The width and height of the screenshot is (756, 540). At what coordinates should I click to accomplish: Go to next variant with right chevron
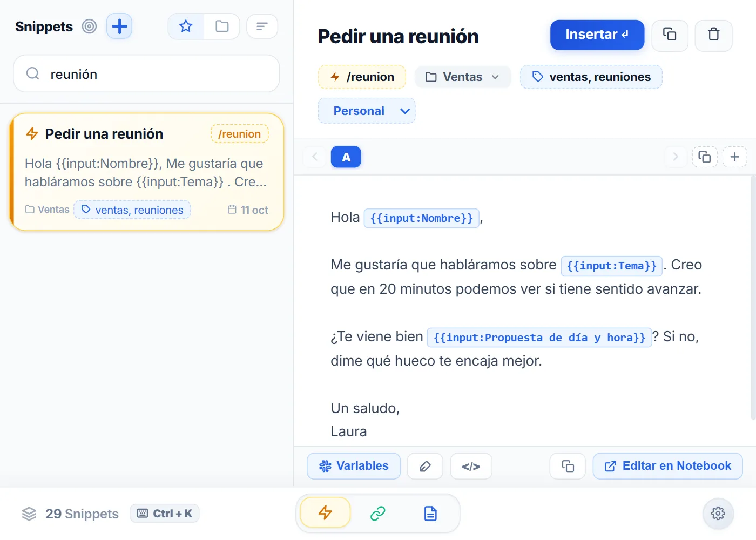point(676,157)
